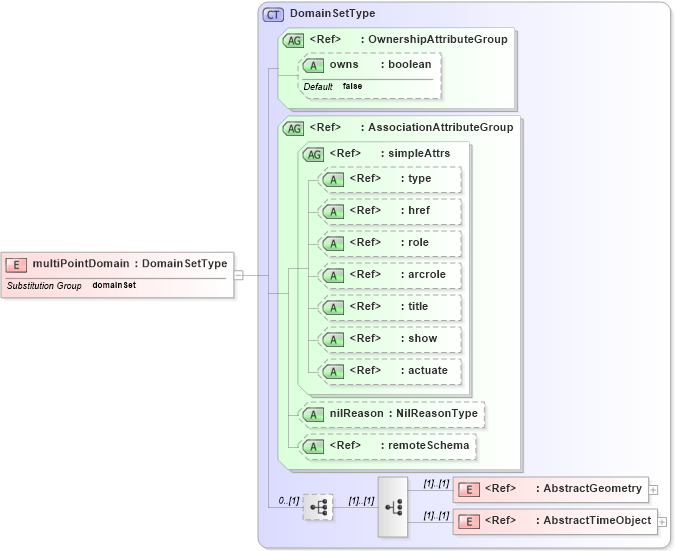Viewport: 675px width, 551px height.
Task: Click the AG icon of AssociationAttributeGroup
Action: [294, 128]
